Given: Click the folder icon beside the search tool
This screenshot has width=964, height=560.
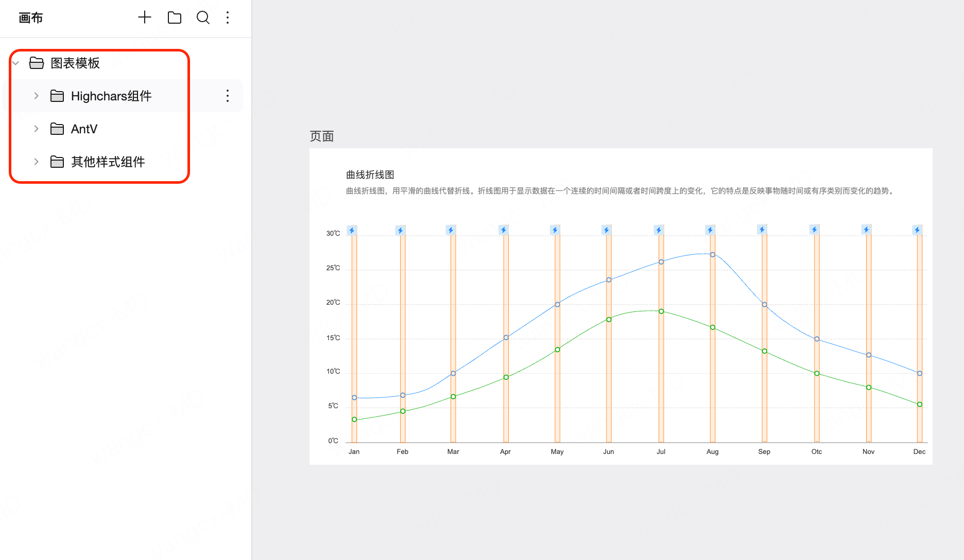Looking at the screenshot, I should [x=174, y=17].
